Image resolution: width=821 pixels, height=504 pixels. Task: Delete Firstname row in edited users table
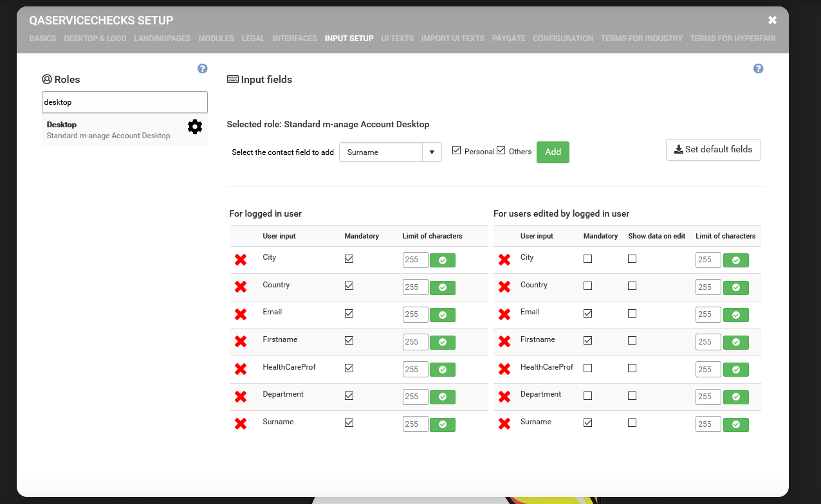504,341
